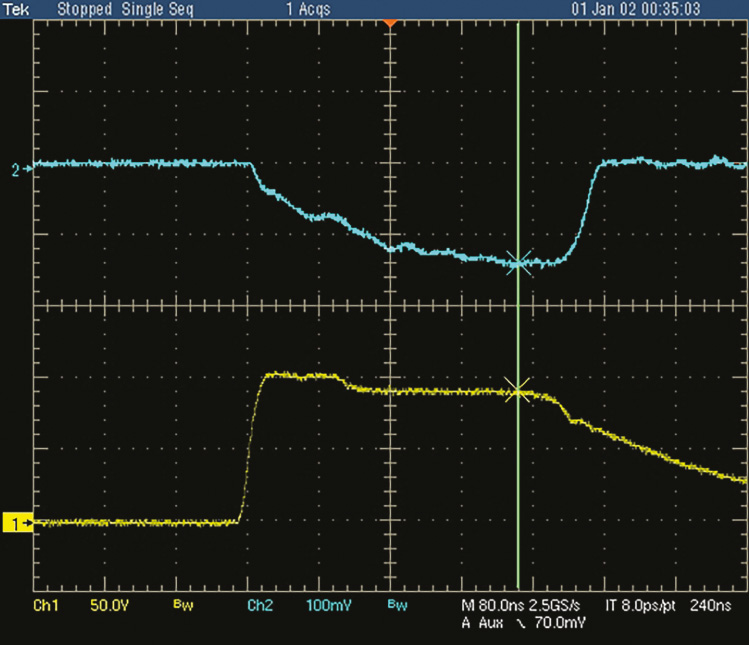Click the green vertical cursor line

point(517,150)
